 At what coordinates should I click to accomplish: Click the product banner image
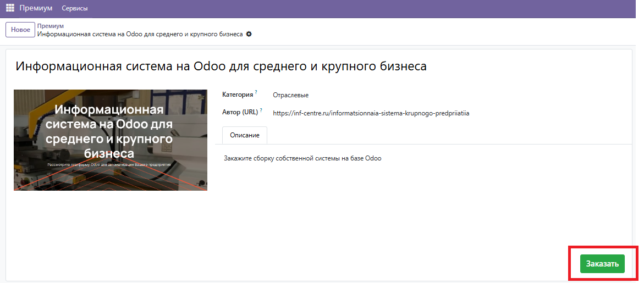pyautogui.click(x=111, y=140)
